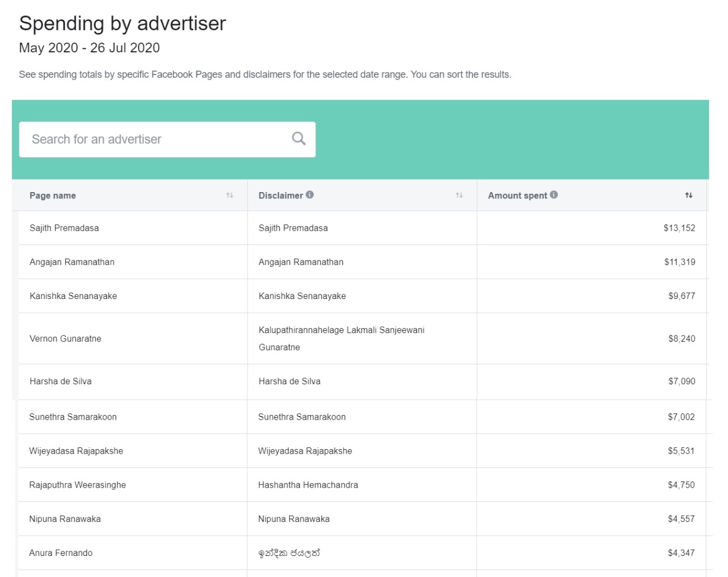Open the Amount spent info icon
Viewport: 728px width, 577px height.
[554, 194]
